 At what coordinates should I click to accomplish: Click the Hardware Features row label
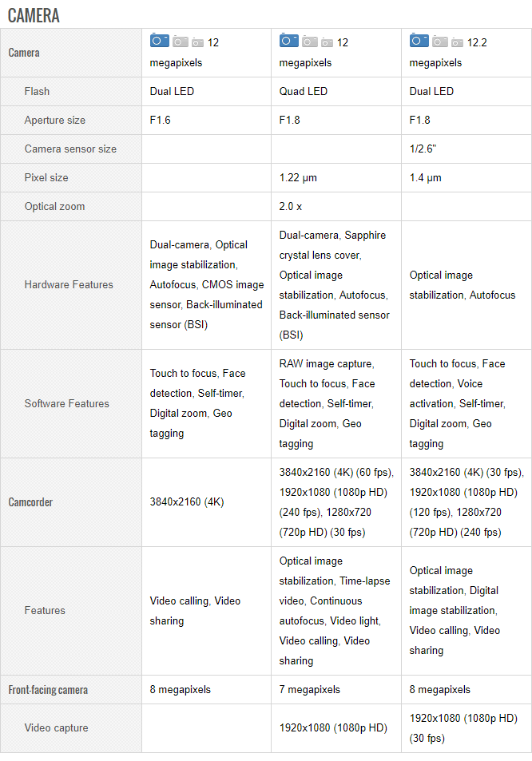(69, 284)
